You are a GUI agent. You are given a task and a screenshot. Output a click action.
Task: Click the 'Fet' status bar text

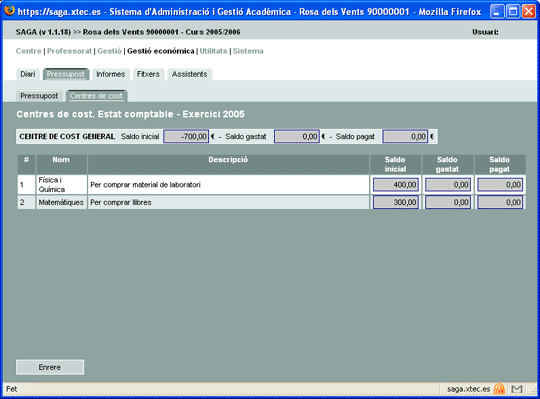[x=11, y=389]
